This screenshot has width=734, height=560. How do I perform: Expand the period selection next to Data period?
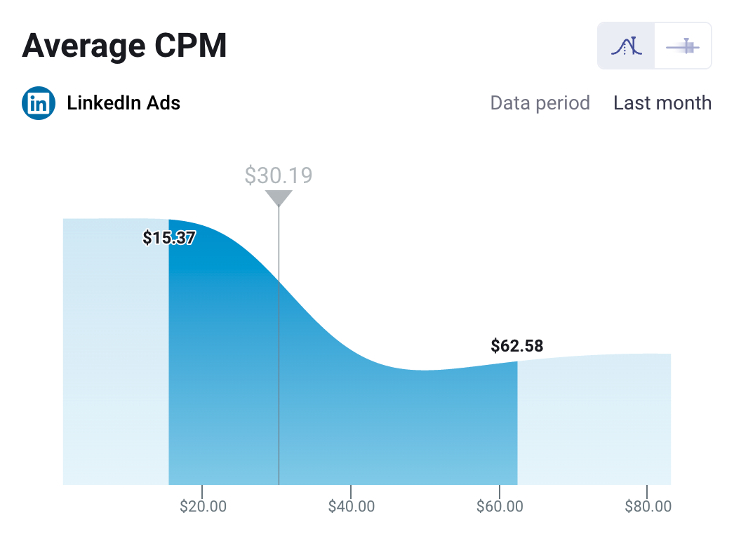[662, 102]
